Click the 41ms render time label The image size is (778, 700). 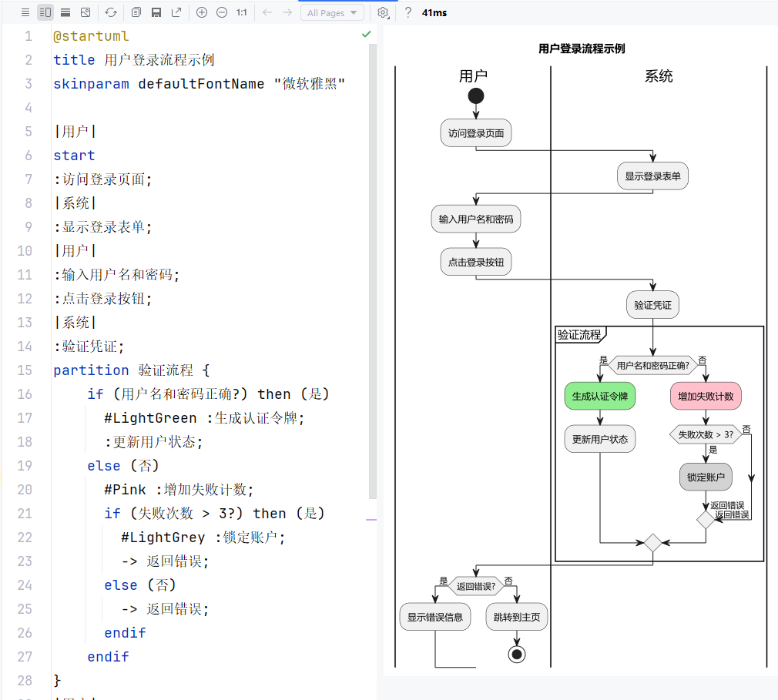(x=434, y=12)
